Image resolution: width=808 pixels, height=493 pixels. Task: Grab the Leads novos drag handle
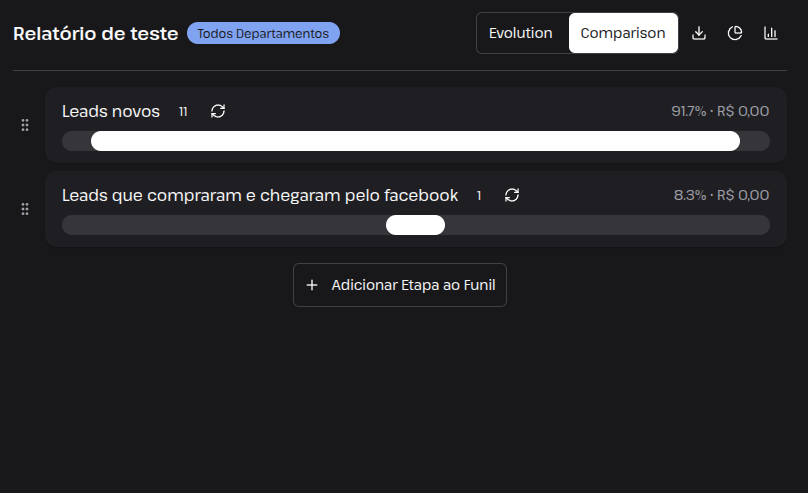(x=25, y=125)
